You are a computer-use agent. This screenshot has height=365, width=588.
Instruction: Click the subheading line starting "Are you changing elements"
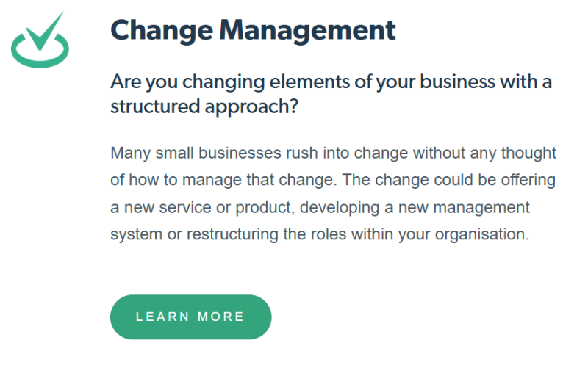pyautogui.click(x=331, y=82)
